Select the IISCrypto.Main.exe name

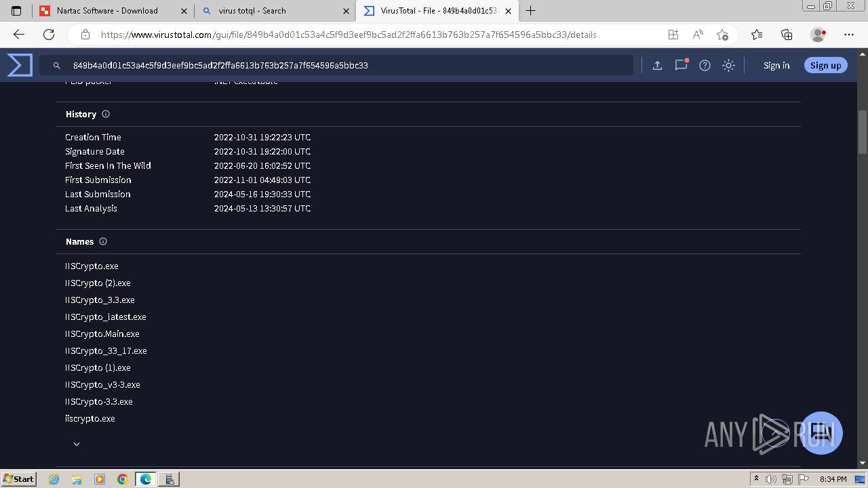pos(102,333)
